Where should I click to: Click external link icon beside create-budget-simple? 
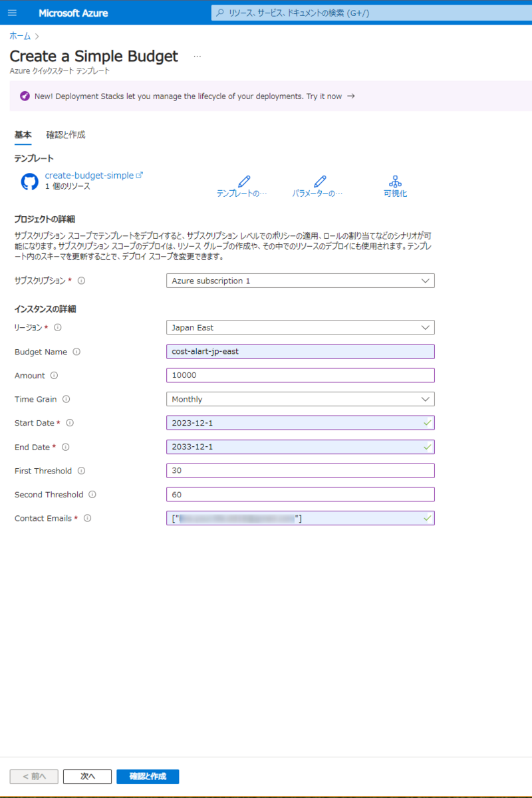tap(139, 176)
